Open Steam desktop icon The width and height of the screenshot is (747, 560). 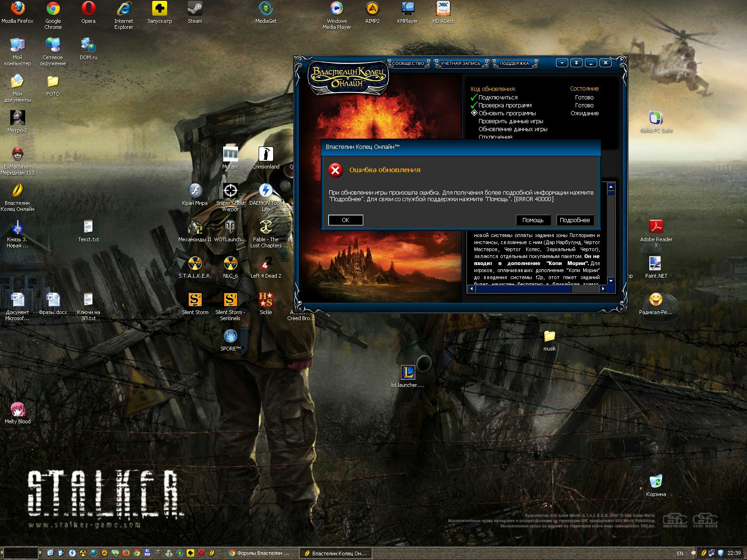pos(195,12)
